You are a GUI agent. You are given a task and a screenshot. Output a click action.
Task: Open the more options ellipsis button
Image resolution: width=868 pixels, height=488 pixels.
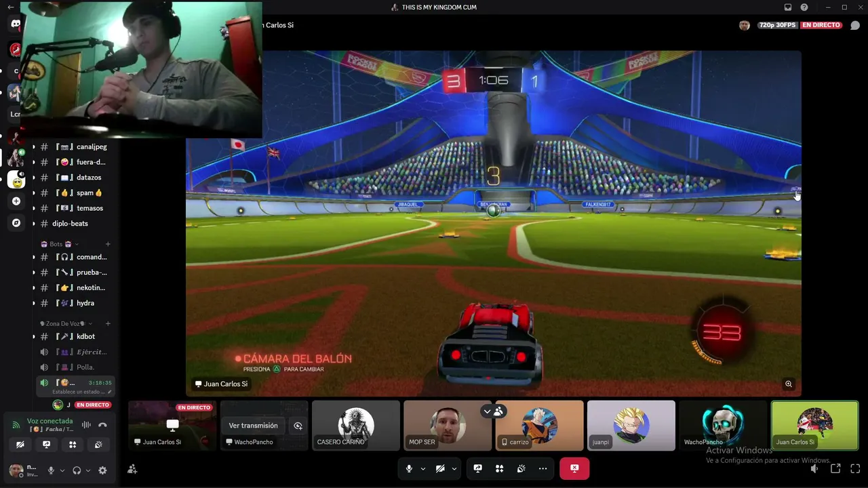[542, 468]
